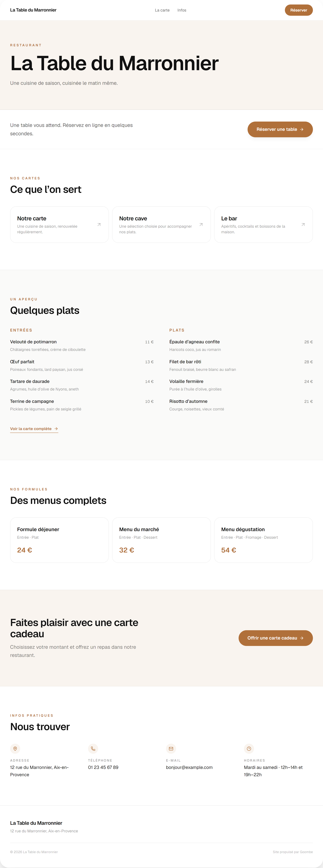The image size is (323, 868).
Task: Click the Site propulsé par Goombe footer text
Action: point(293,852)
